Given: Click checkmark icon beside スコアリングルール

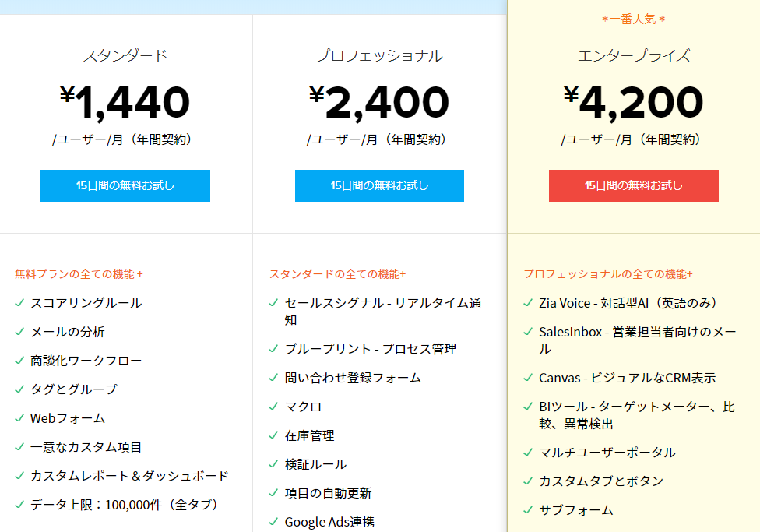Looking at the screenshot, I should [x=19, y=303].
